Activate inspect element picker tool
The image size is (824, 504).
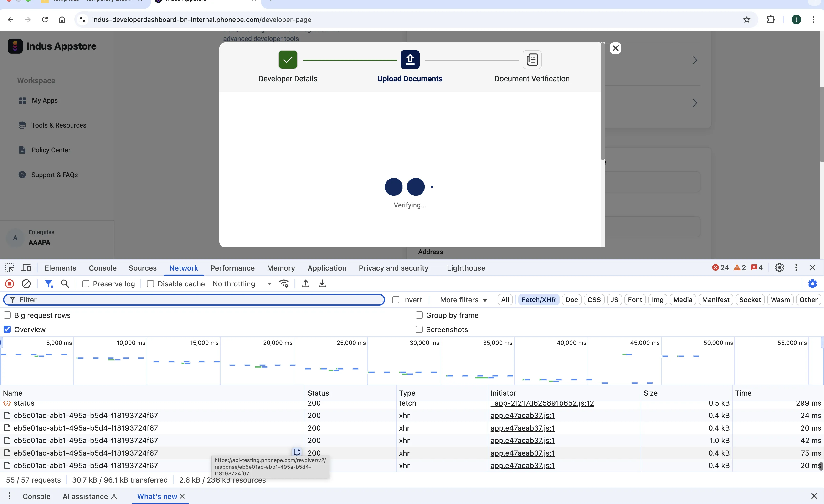point(9,267)
